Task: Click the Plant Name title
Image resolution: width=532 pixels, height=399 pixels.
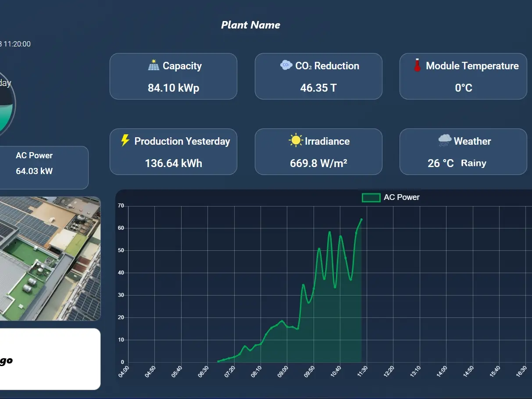Action: coord(250,25)
